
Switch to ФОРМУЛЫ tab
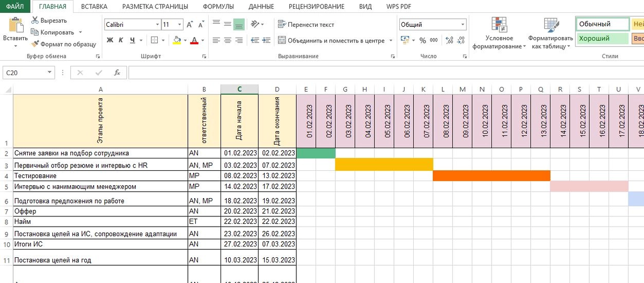(x=218, y=6)
